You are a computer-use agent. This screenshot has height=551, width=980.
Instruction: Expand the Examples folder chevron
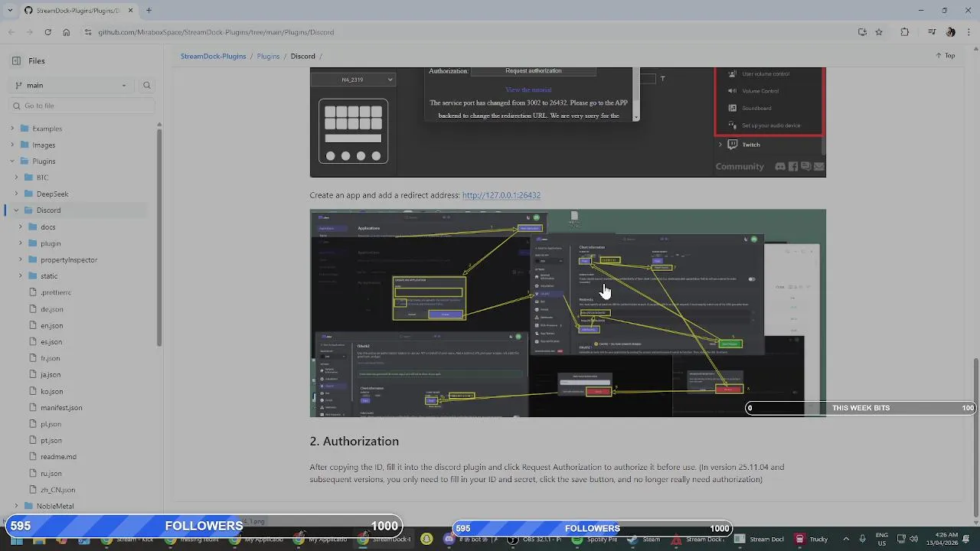[12, 129]
